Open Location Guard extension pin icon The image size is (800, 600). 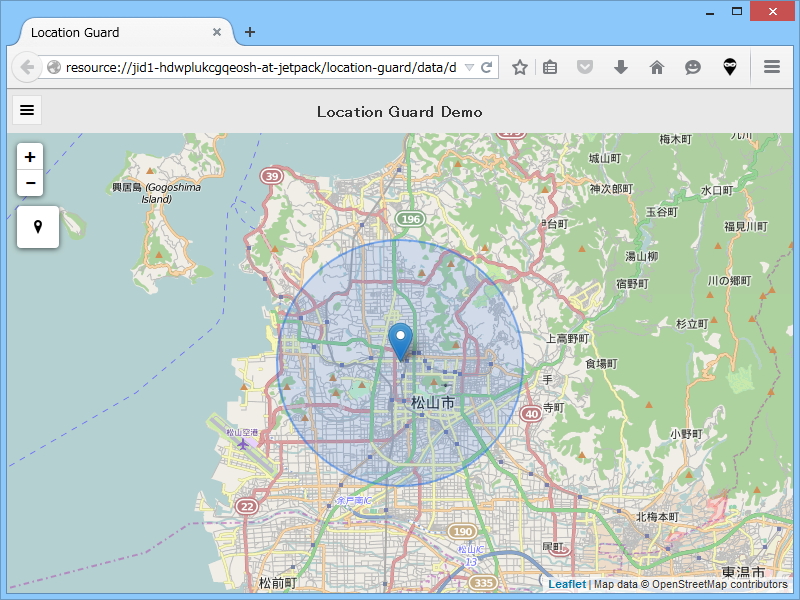(730, 67)
